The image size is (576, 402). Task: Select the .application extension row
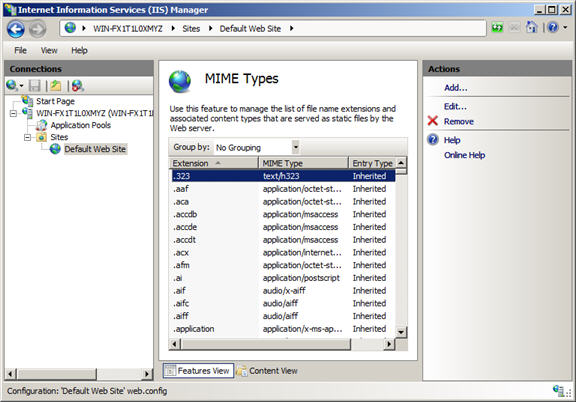(283, 329)
